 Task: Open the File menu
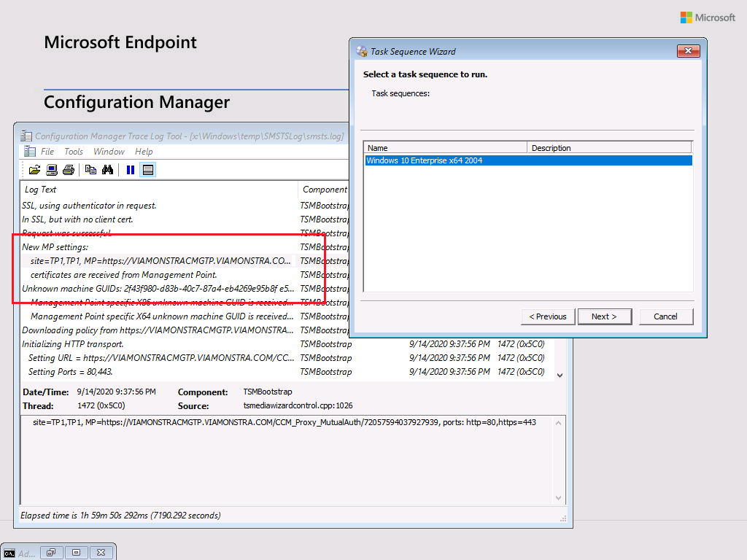tap(47, 152)
